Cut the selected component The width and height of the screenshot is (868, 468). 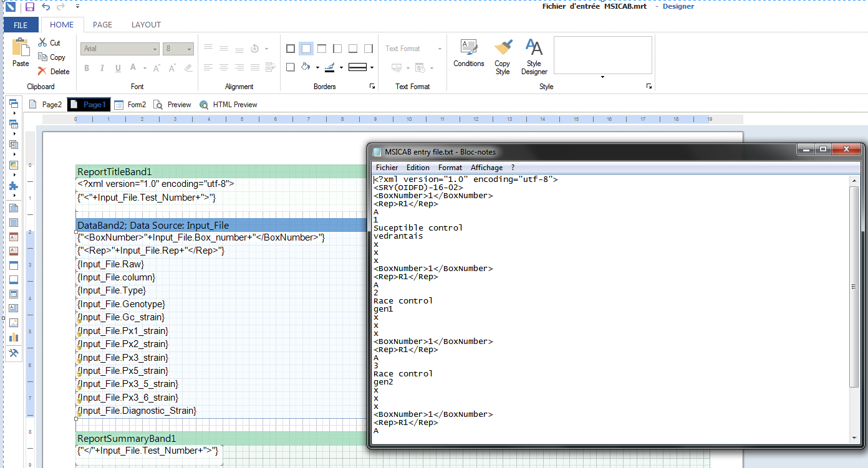49,42
